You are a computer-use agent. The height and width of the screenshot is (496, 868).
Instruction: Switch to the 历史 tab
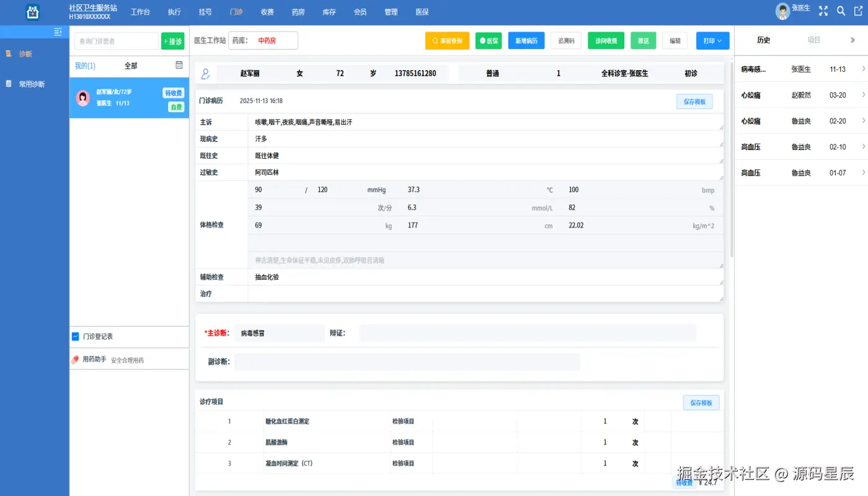pyautogui.click(x=764, y=40)
